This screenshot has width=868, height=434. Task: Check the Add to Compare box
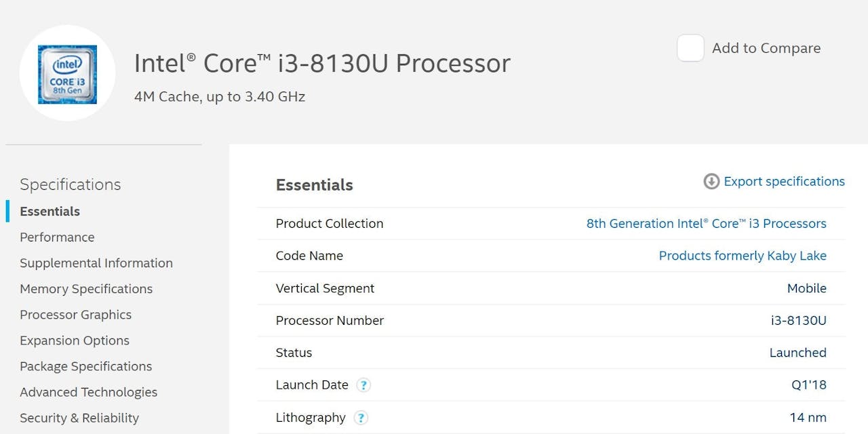tap(690, 48)
